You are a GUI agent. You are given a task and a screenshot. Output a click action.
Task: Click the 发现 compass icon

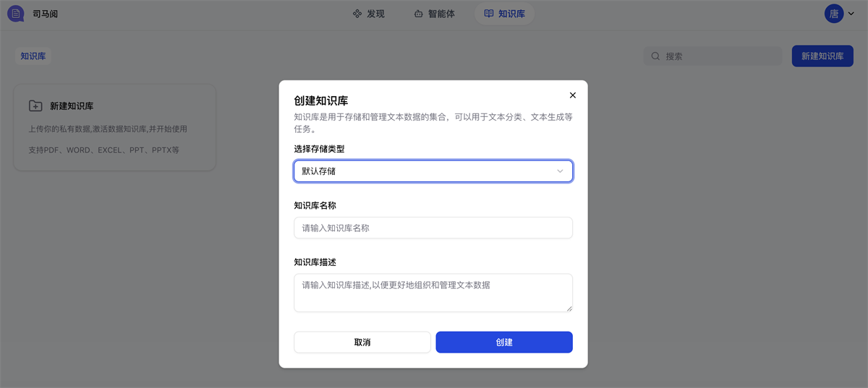click(357, 14)
